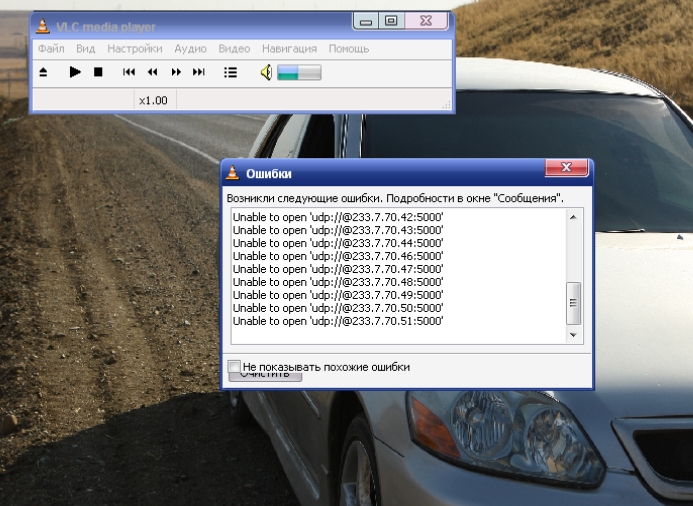The height and width of the screenshot is (506, 693).
Task: Click the x1.00 playback speed indicator
Action: 153,100
